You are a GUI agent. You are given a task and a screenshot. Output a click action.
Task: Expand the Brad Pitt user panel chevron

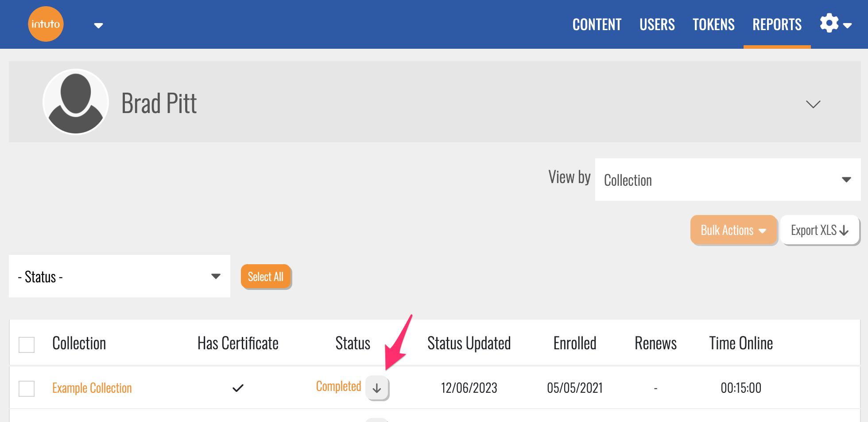pos(813,104)
